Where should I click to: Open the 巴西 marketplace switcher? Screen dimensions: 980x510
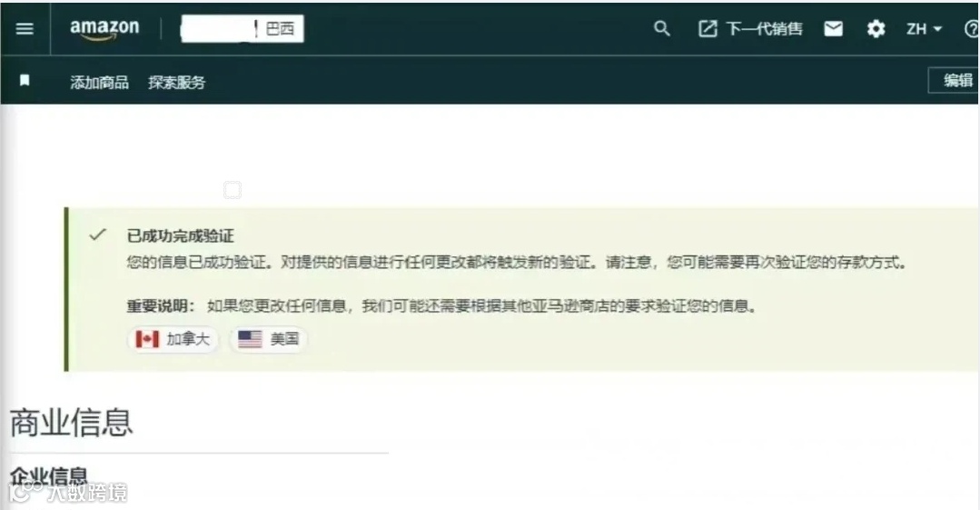click(242, 29)
